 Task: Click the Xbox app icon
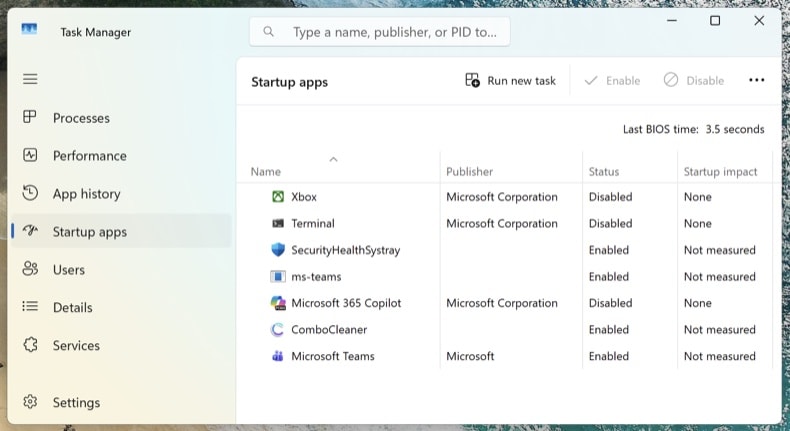(x=278, y=197)
